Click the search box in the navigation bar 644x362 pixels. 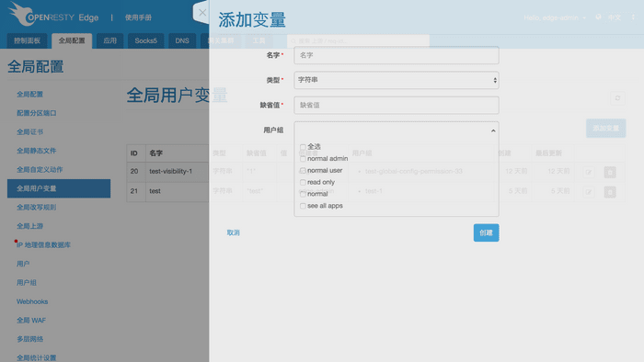[358, 41]
